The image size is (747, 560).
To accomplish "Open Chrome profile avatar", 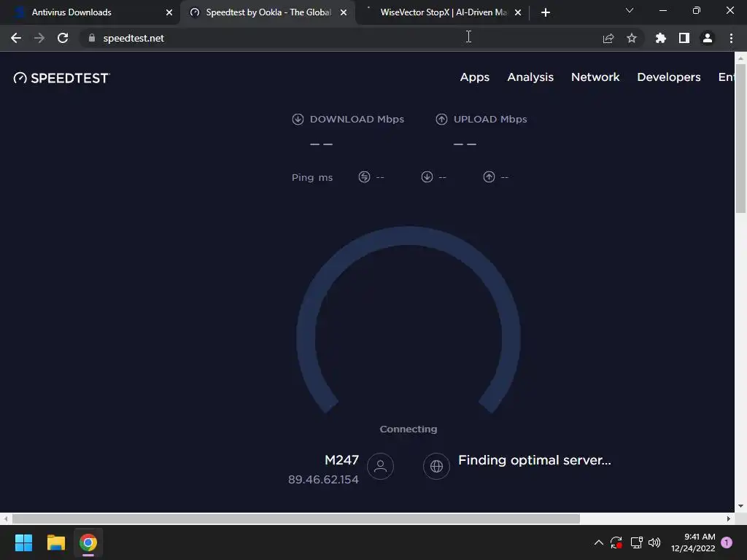I will coord(707,38).
